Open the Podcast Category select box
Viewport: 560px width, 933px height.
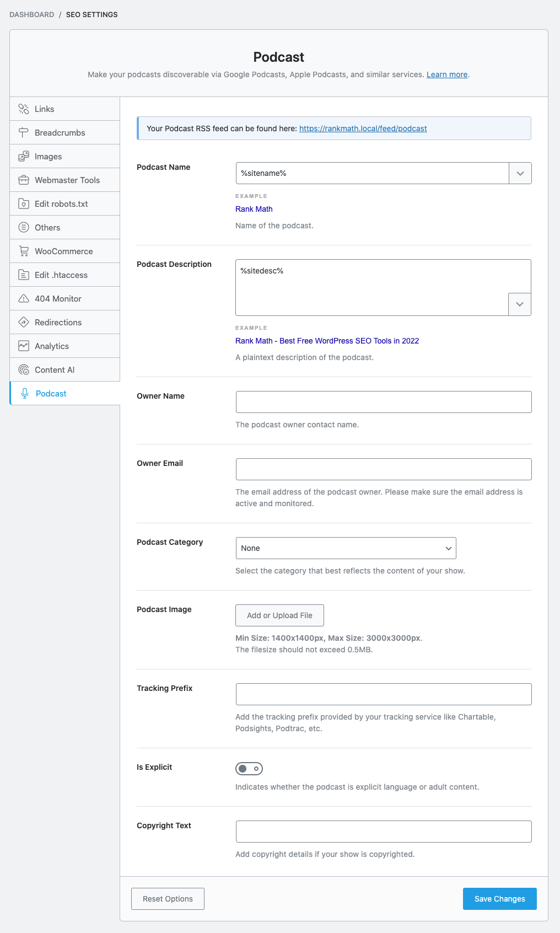346,548
